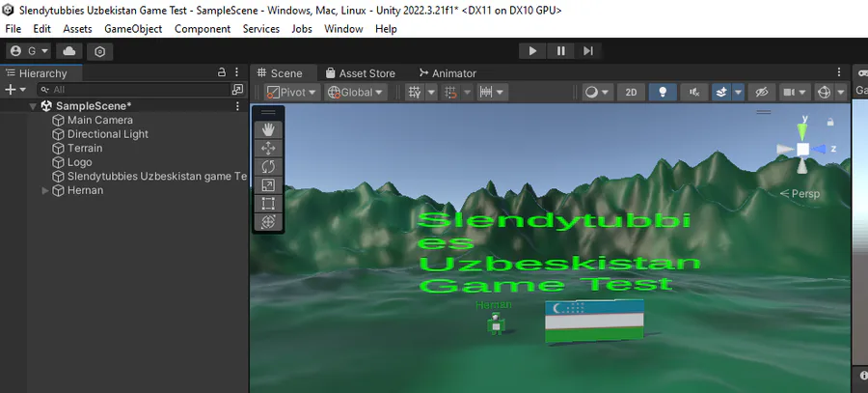Click the Uzbekistan flag object in scene
The width and height of the screenshot is (868, 393).
click(594, 322)
